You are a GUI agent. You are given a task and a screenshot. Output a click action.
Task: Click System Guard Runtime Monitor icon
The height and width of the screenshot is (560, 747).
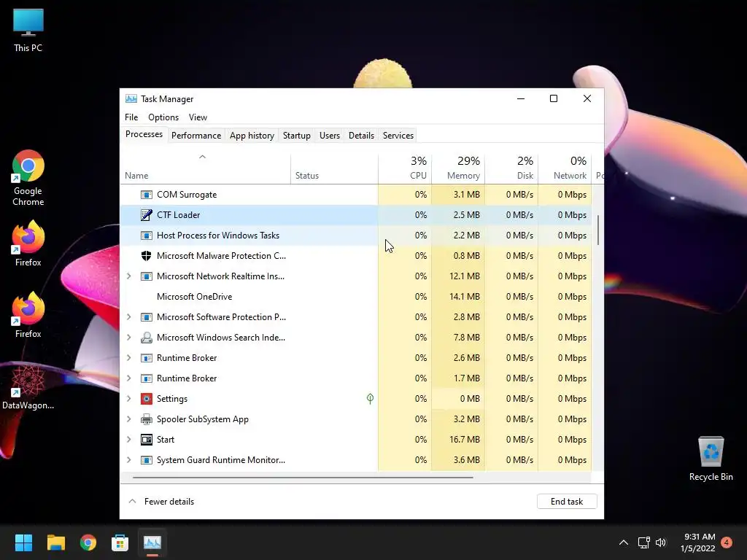pos(146,460)
